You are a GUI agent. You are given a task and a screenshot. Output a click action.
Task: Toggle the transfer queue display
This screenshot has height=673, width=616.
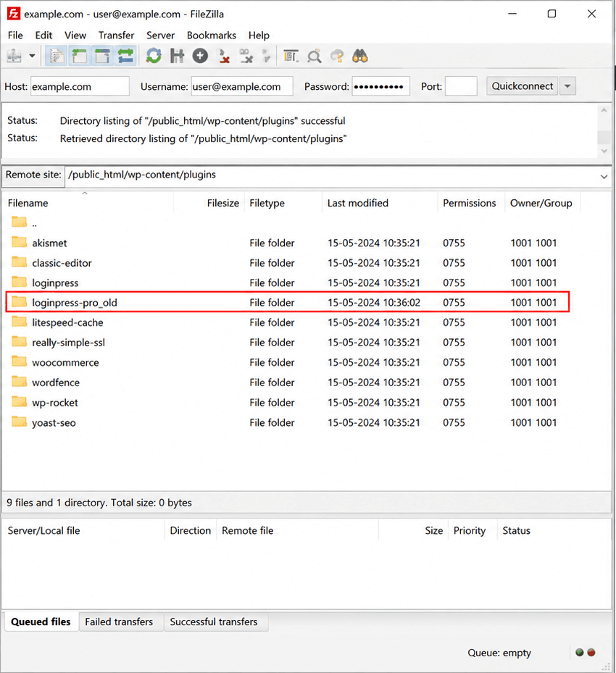(125, 56)
